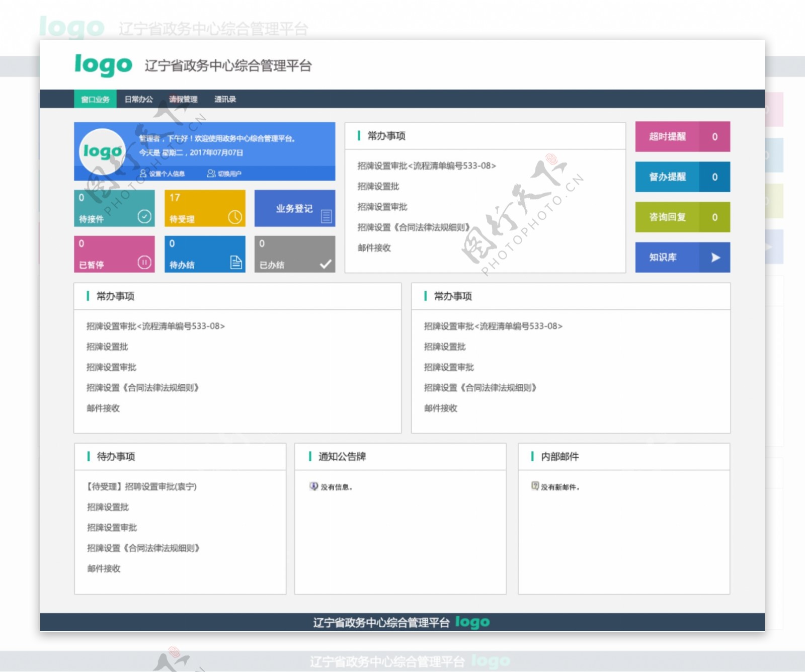Open 招牌设置批 in lower-right 常办事项 panel

click(445, 347)
